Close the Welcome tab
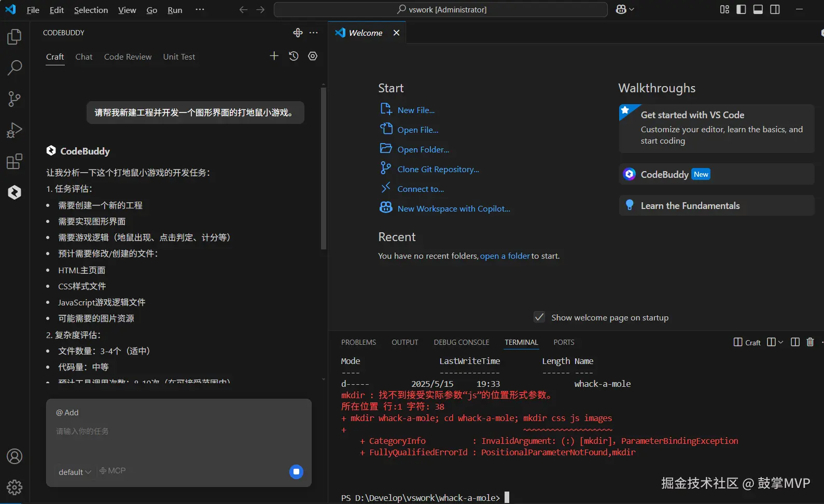The image size is (824, 504). pos(396,33)
